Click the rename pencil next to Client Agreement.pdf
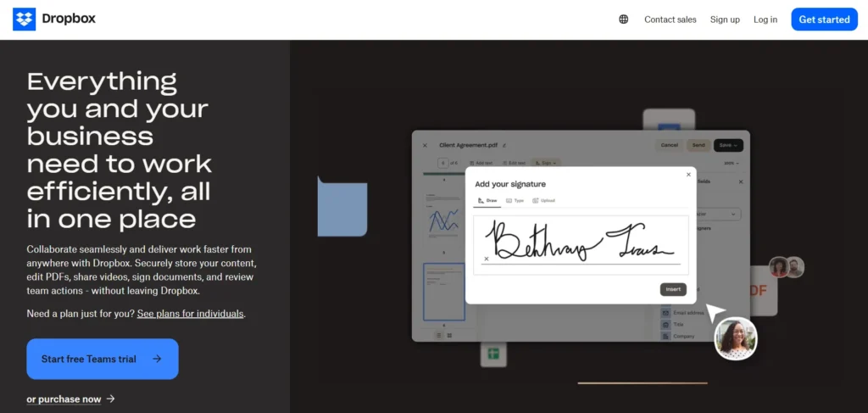The image size is (868, 413). 504,146
